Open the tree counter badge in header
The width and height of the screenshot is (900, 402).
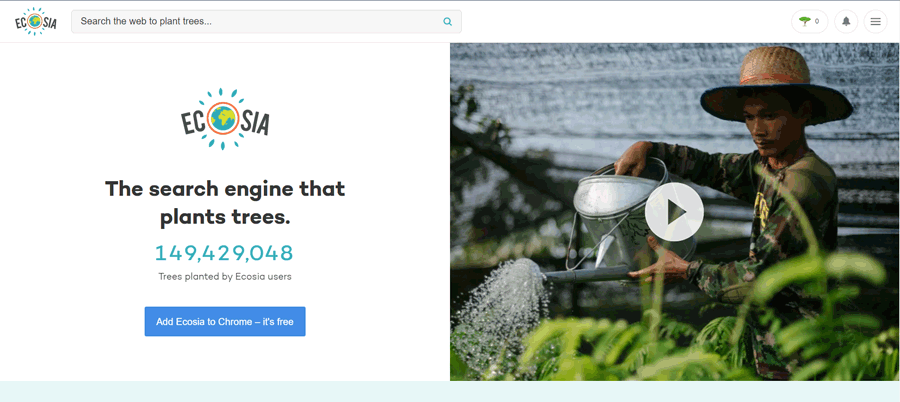pos(809,22)
